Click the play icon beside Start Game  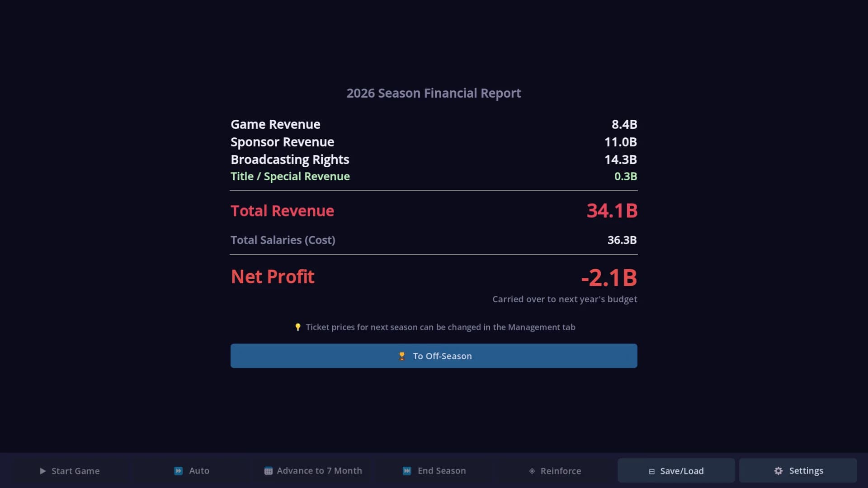click(x=43, y=471)
